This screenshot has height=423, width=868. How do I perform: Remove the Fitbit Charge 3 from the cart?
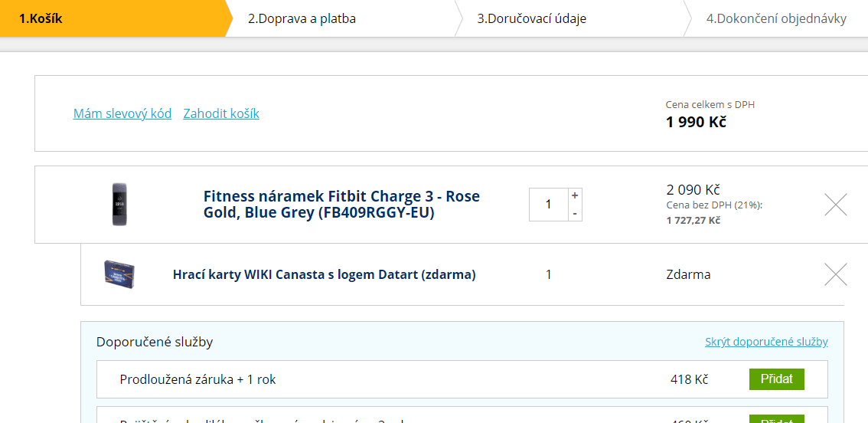[x=835, y=205]
